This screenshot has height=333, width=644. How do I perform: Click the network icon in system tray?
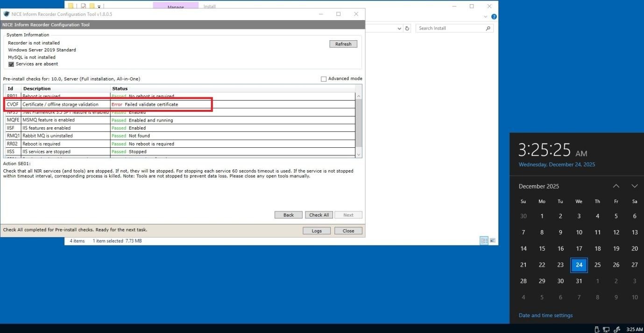607,329
